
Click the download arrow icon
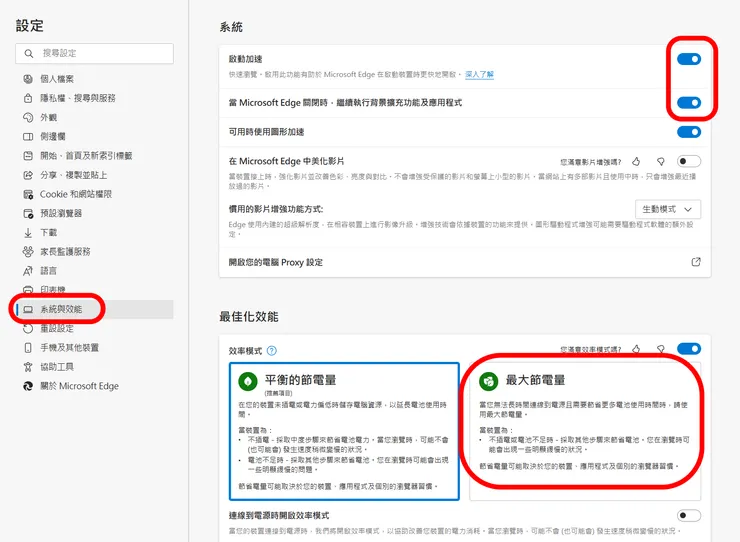pos(28,232)
